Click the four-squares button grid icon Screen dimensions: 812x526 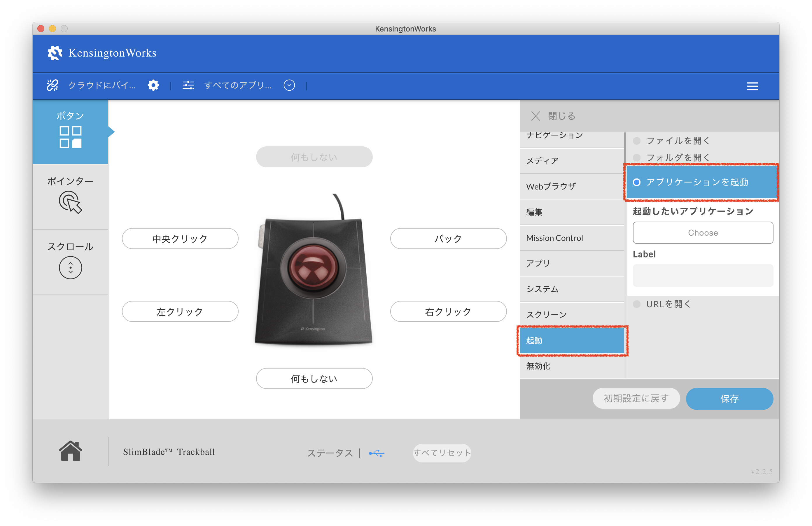70,137
